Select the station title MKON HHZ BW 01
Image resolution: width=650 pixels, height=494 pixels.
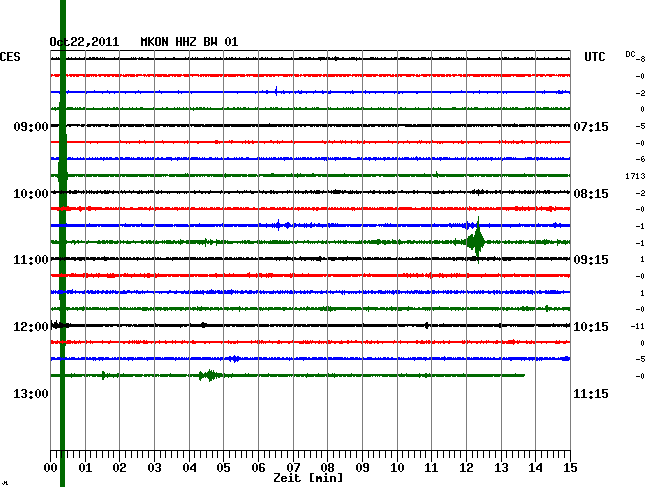189,42
